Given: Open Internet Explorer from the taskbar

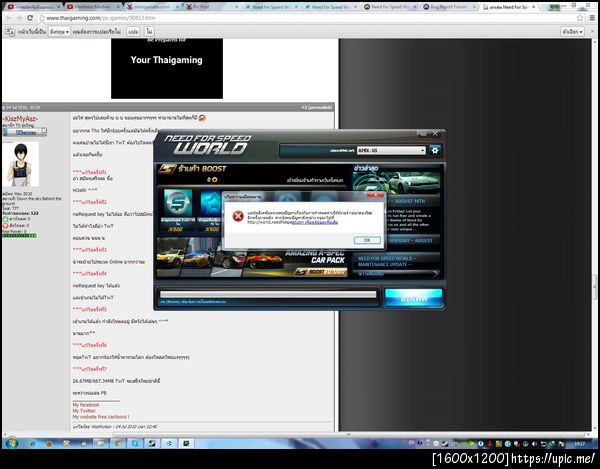Looking at the screenshot, I should (32, 443).
